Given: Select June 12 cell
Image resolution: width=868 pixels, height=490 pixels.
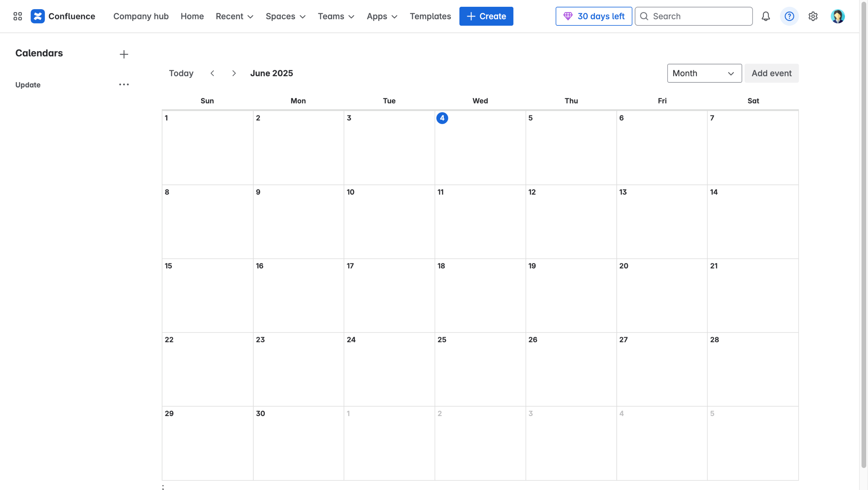Looking at the screenshot, I should 571,221.
